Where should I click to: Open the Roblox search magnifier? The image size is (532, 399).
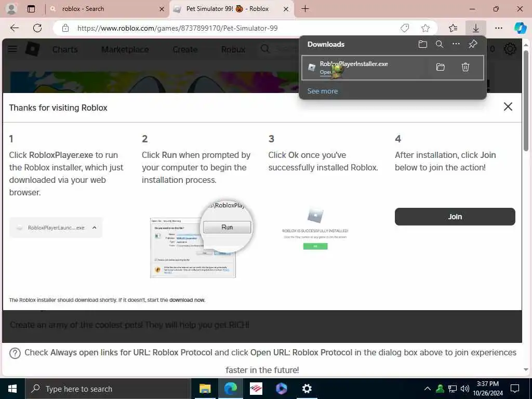pyautogui.click(x=265, y=49)
